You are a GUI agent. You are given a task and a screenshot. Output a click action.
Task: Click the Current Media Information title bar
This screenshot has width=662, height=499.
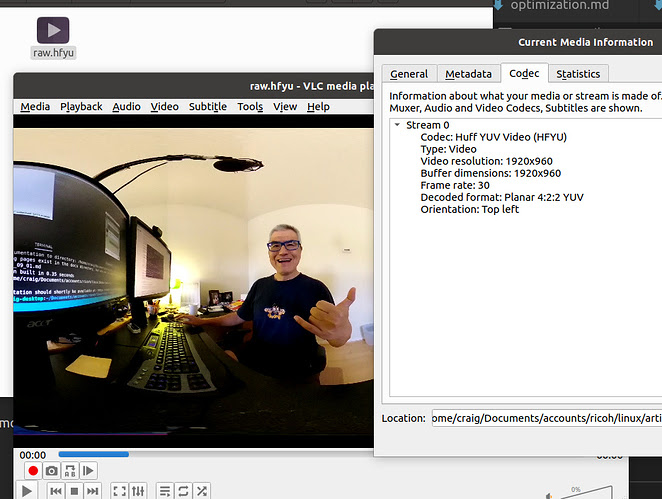click(518, 42)
